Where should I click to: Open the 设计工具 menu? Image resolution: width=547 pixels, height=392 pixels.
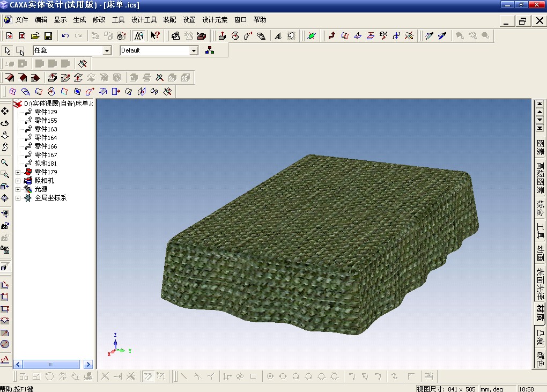pos(144,20)
